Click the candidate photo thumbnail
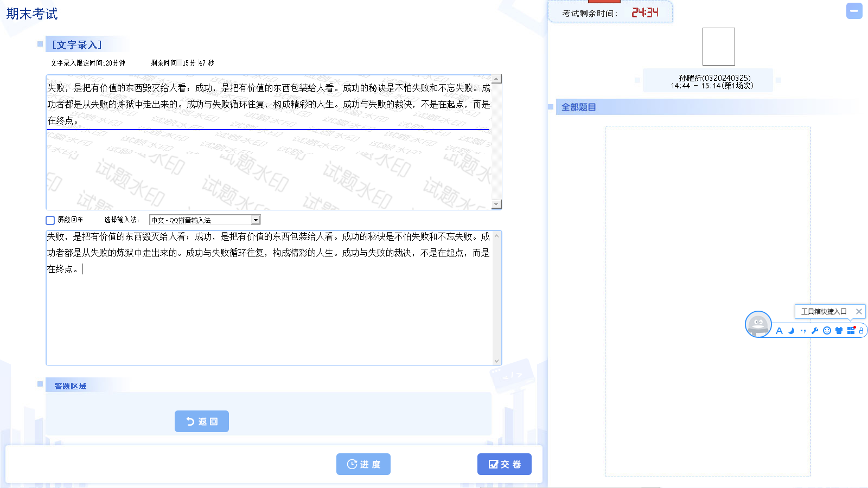The image size is (868, 488). point(718,47)
